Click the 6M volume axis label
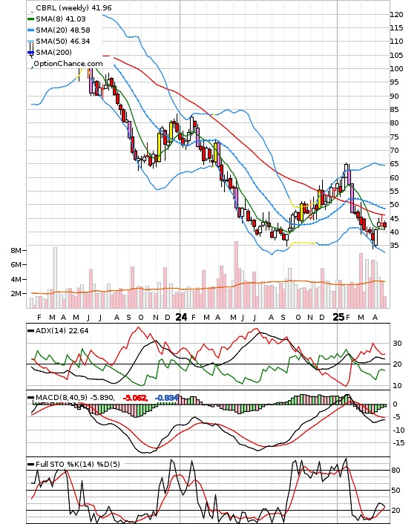Viewport: 420px width, 524px height. tap(16, 265)
